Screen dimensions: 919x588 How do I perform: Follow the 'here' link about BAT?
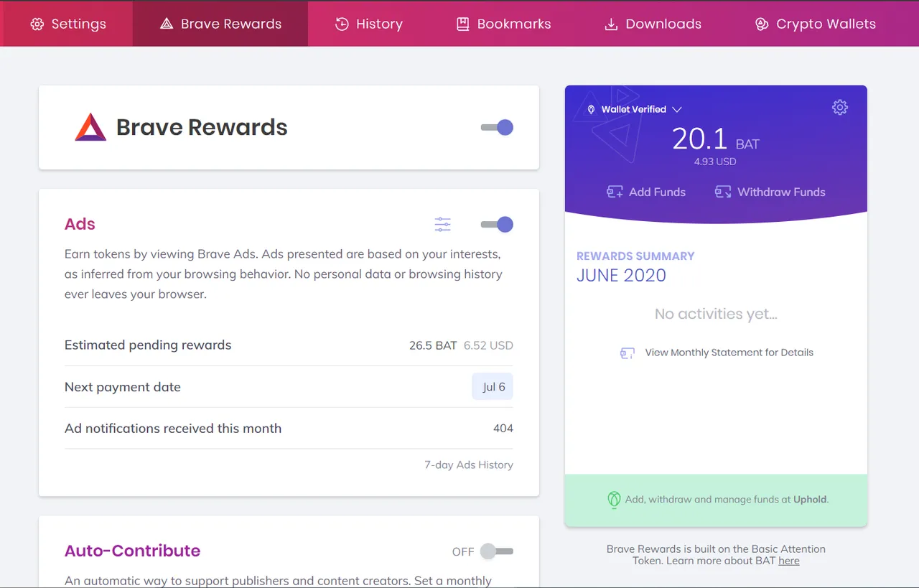click(789, 561)
